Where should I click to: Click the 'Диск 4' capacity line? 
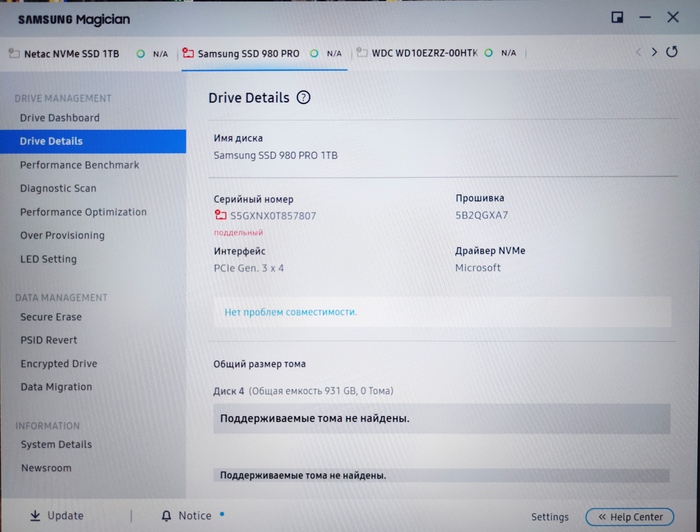[x=303, y=391]
